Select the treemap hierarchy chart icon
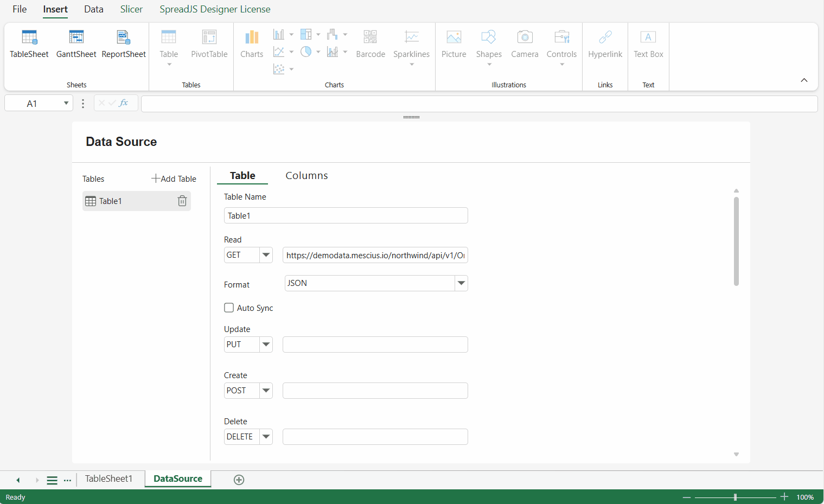The width and height of the screenshot is (824, 504). (306, 35)
